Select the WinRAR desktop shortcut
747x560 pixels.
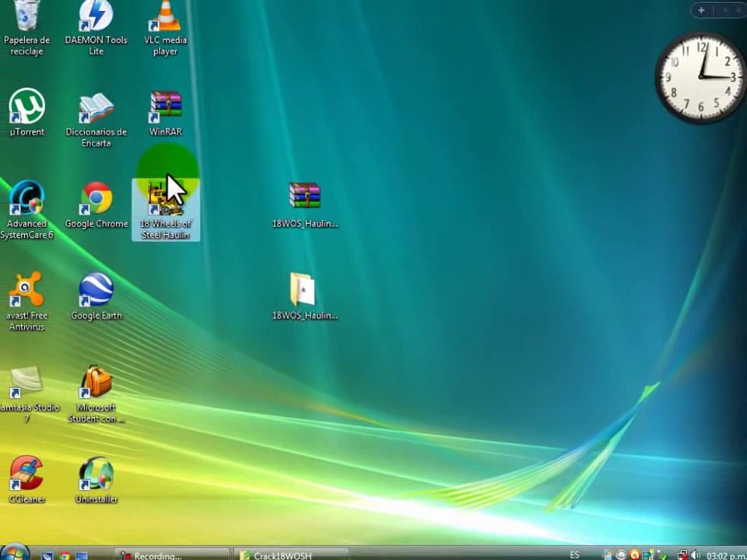tap(165, 114)
